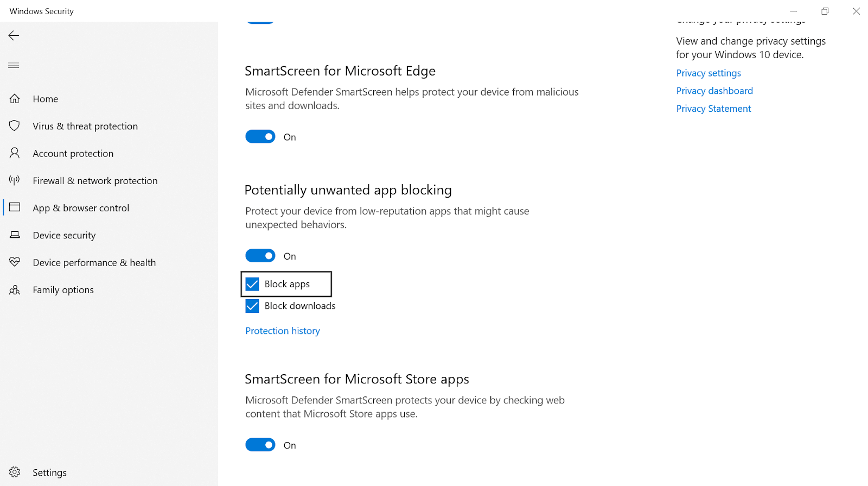This screenshot has height=486, width=868.
Task: Click the SmartScreen for Microsoft Edge heading
Action: 340,71
